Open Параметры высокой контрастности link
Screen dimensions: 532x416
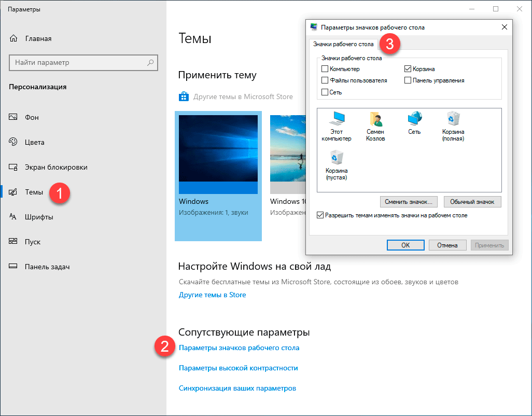tap(238, 368)
